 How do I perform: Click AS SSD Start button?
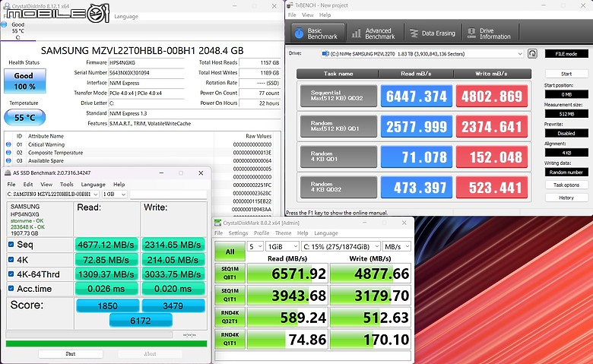click(x=71, y=354)
